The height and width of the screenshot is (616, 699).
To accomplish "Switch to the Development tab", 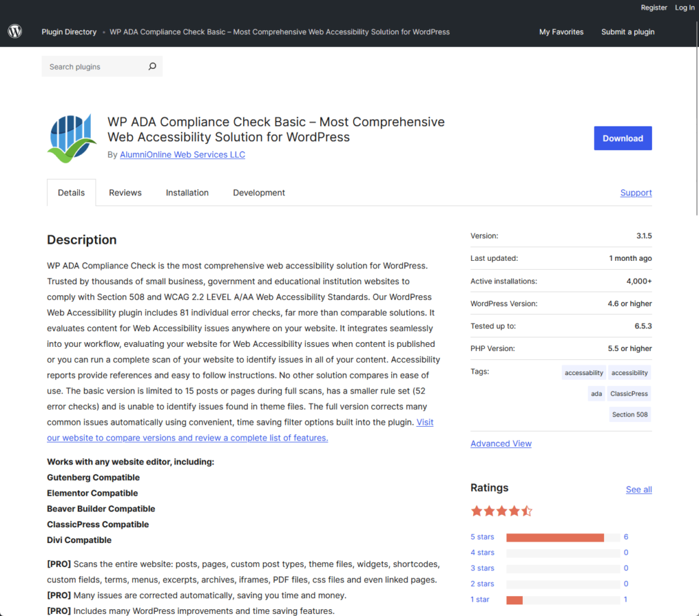I will (259, 193).
